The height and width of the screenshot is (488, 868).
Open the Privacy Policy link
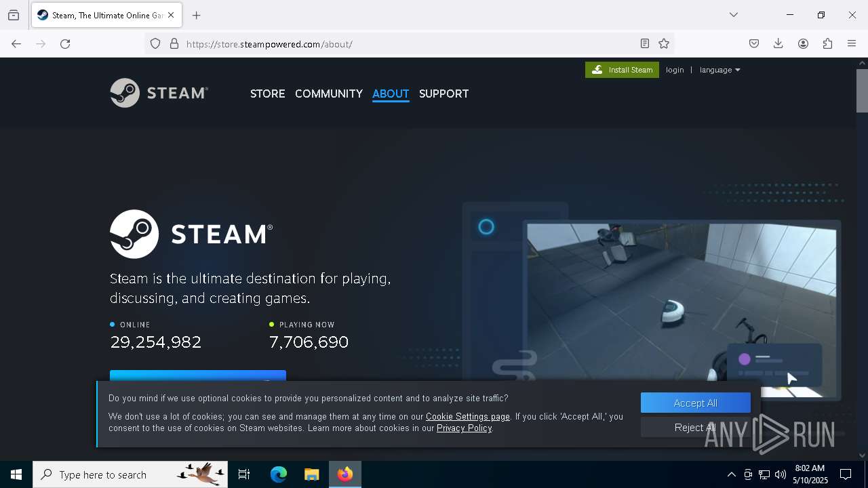(x=465, y=428)
